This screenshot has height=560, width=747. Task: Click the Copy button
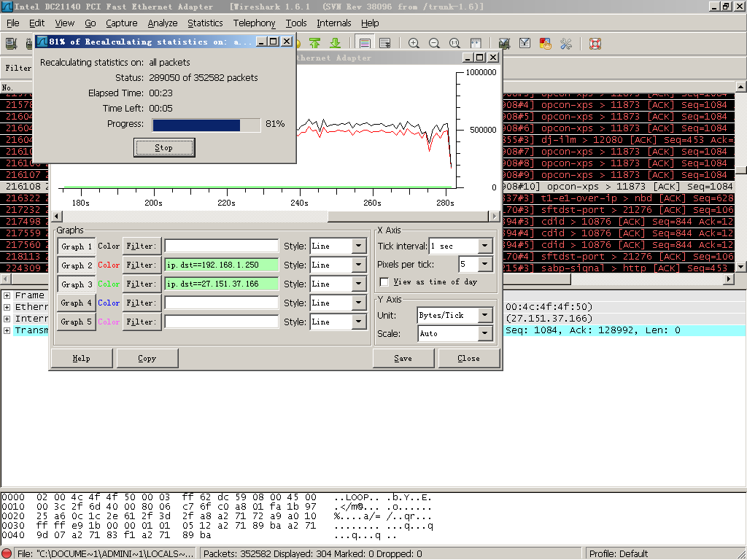point(147,358)
